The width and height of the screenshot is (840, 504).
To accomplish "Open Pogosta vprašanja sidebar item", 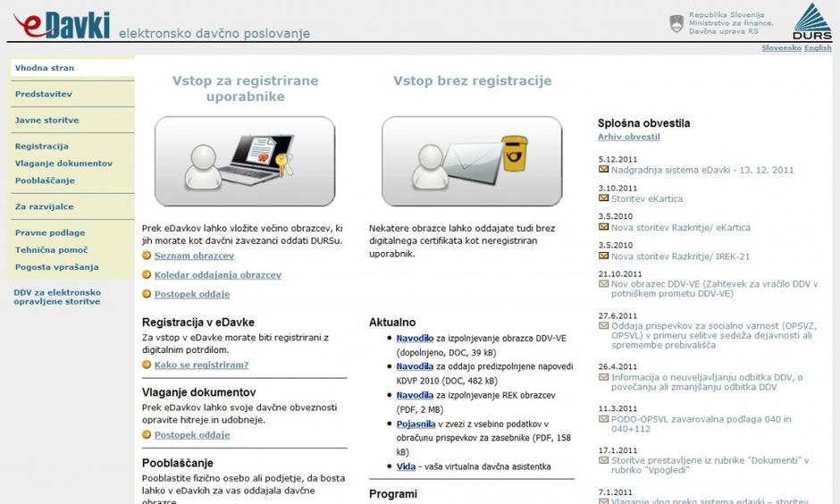I will (x=57, y=267).
